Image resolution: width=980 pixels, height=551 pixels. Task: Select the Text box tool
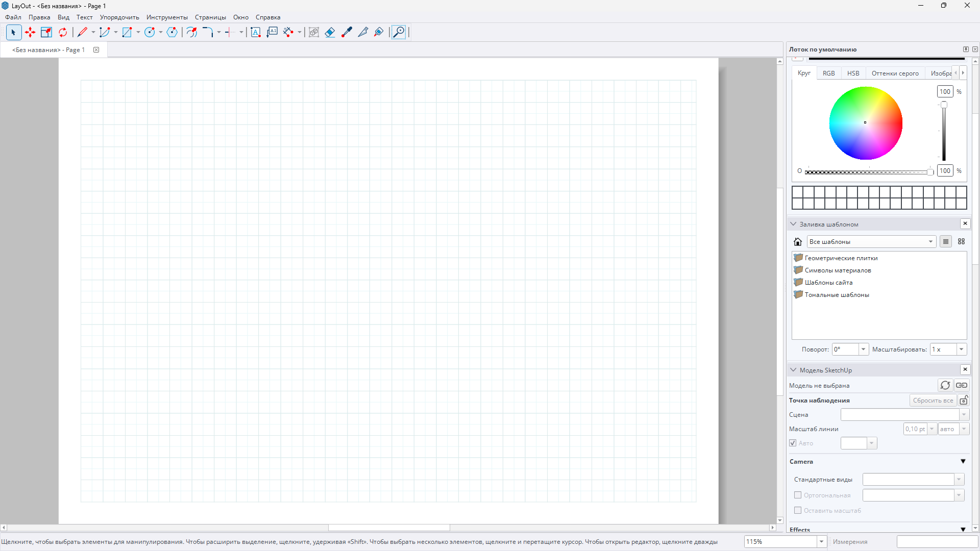[256, 32]
